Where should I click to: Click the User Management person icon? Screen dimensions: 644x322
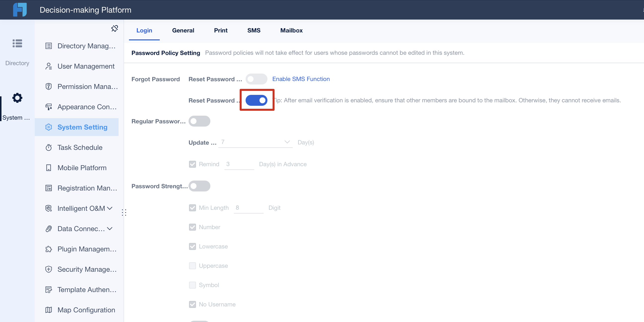49,66
